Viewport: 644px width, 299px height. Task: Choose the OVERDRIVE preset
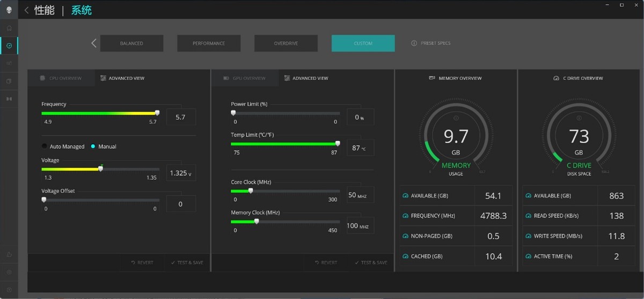click(x=286, y=43)
